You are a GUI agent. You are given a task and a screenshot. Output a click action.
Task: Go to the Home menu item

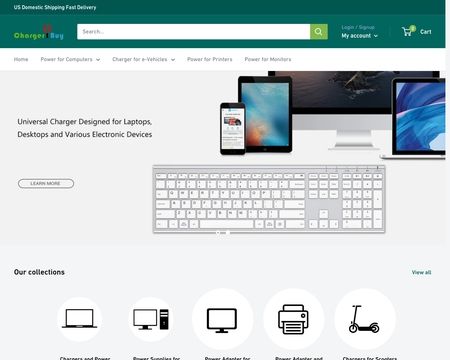coord(21,59)
